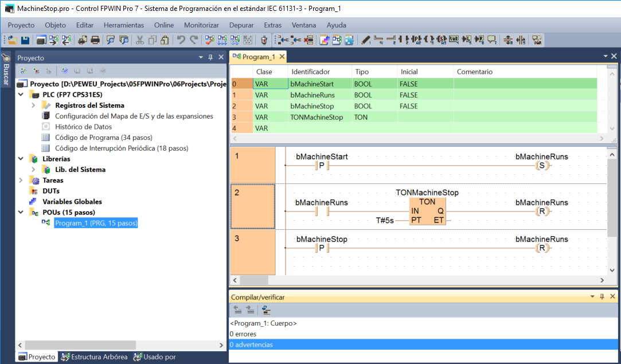The height and width of the screenshot is (364, 621).
Task: Open the Buscar side tab
Action: pos(6,71)
